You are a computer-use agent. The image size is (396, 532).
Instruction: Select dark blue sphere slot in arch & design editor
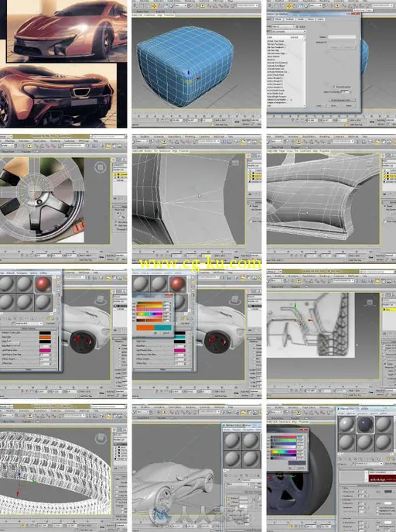tap(365, 425)
